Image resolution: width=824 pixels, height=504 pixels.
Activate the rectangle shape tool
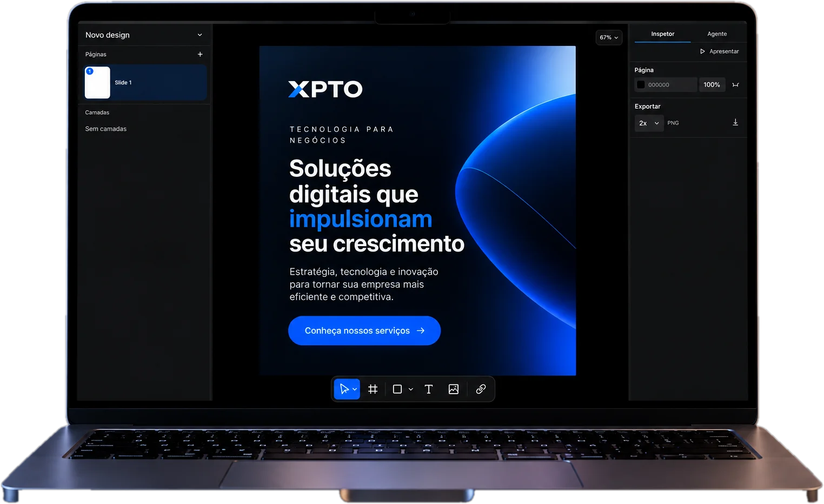click(397, 389)
